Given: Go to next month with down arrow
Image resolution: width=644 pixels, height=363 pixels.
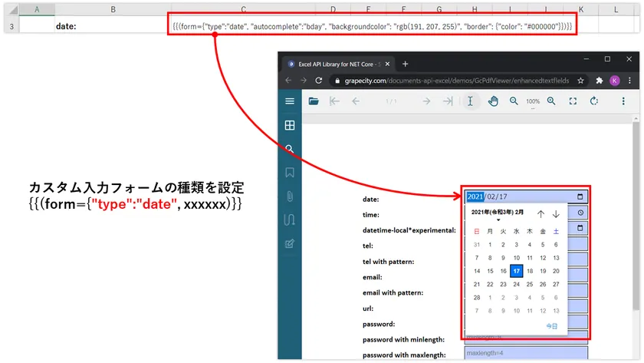Looking at the screenshot, I should click(x=556, y=214).
